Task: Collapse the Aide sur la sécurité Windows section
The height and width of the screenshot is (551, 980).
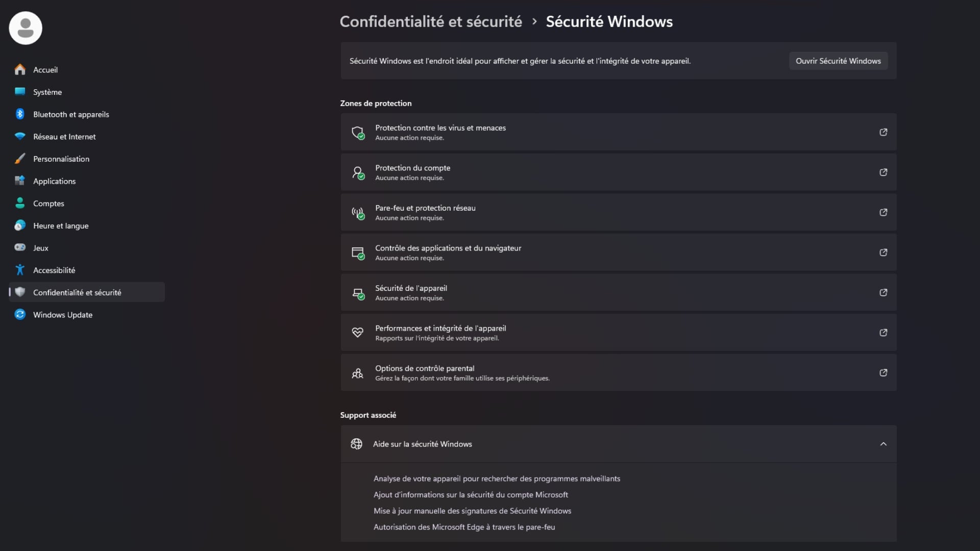Action: pyautogui.click(x=884, y=444)
